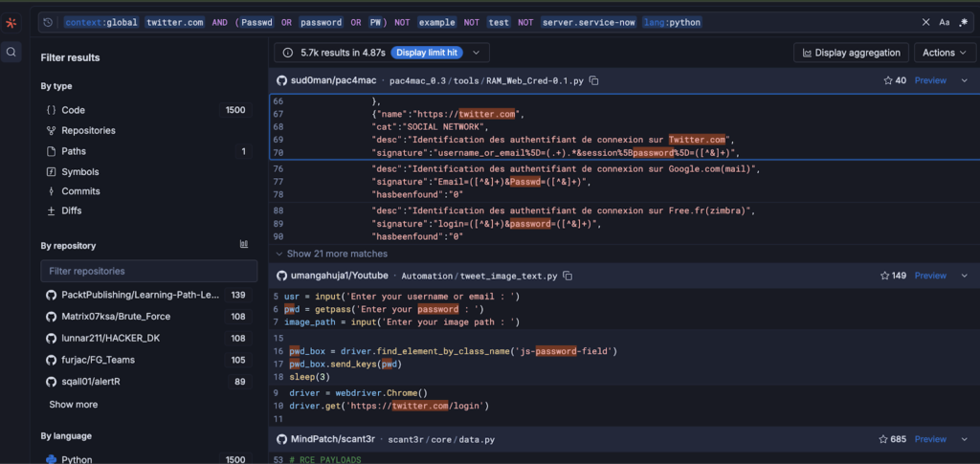Clear the search query with X
Screen dimensions: 980x464
(925, 22)
